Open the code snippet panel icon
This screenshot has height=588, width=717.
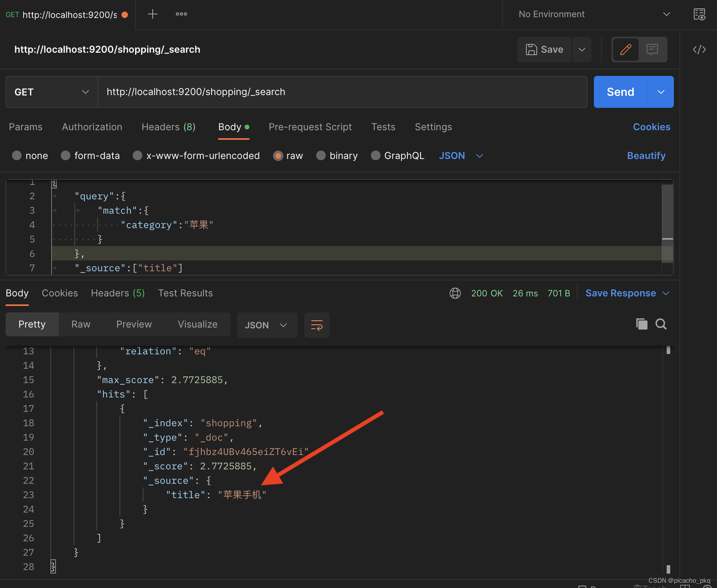[699, 50]
